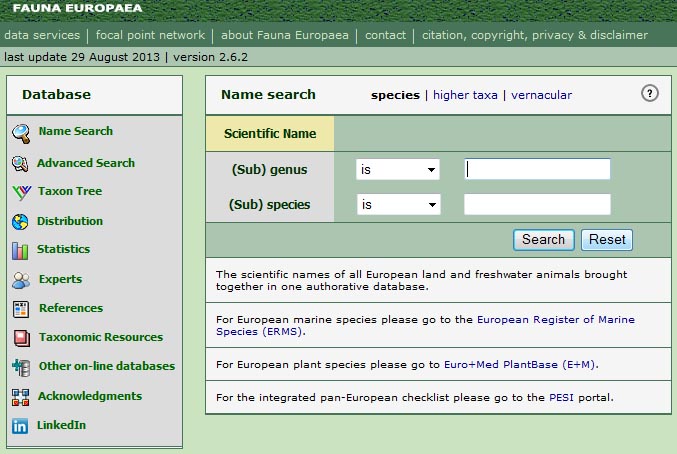Click the Scientific Name header cell
Viewport: 677px width, 454px height.
[x=270, y=133]
